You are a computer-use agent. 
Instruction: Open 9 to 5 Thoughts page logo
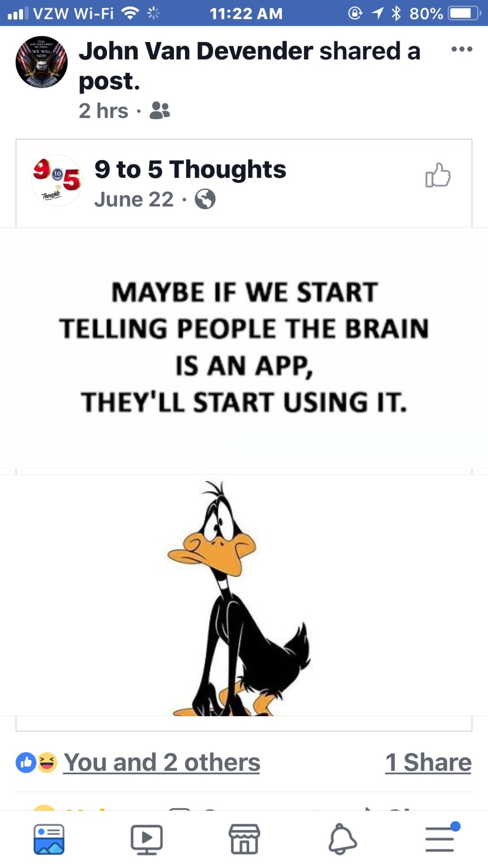[x=57, y=180]
